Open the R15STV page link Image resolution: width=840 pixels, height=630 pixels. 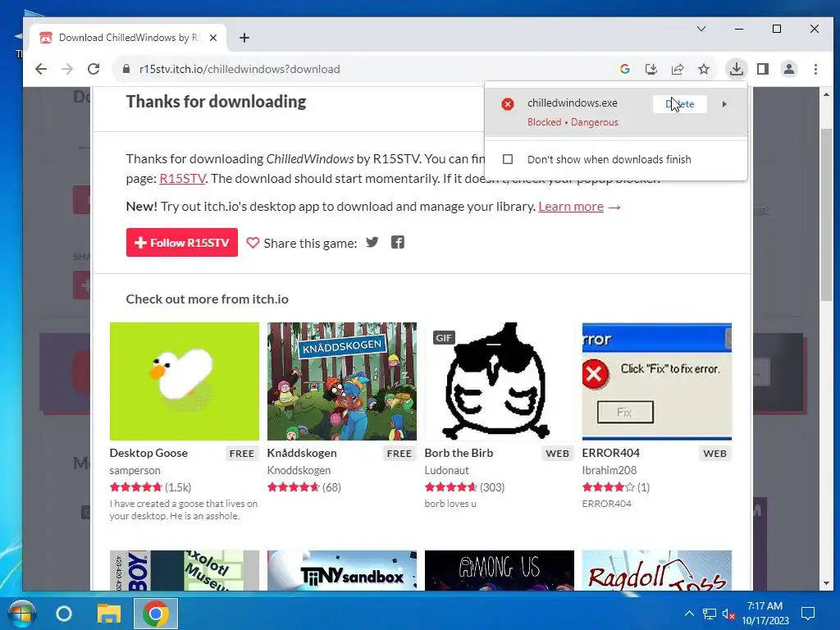point(183,178)
